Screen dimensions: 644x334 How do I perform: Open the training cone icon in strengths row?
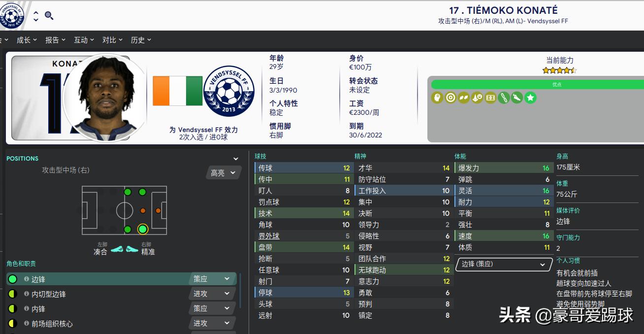click(x=477, y=98)
